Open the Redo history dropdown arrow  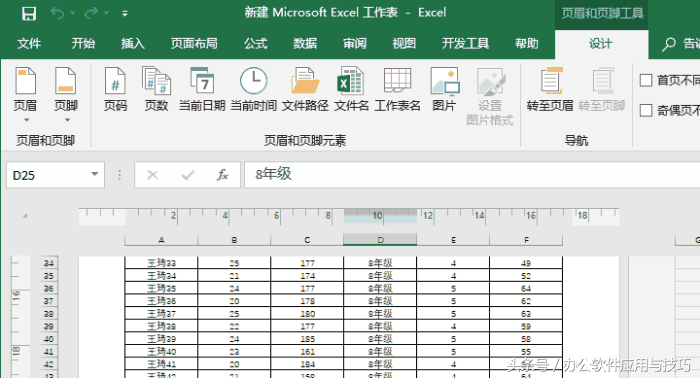pos(107,14)
